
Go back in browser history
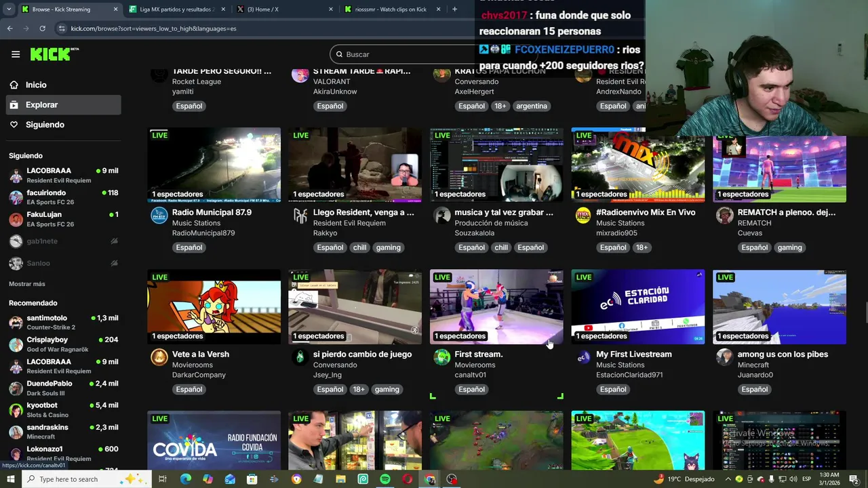tap(9, 28)
